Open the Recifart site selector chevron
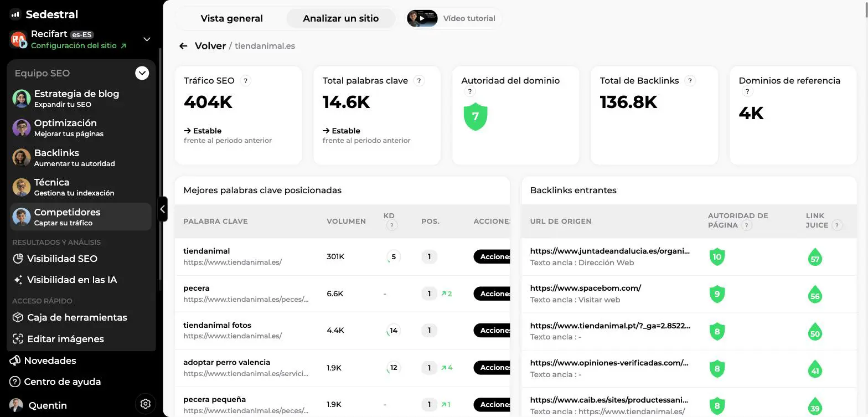Screen dimensions: 868x417 tap(147, 39)
